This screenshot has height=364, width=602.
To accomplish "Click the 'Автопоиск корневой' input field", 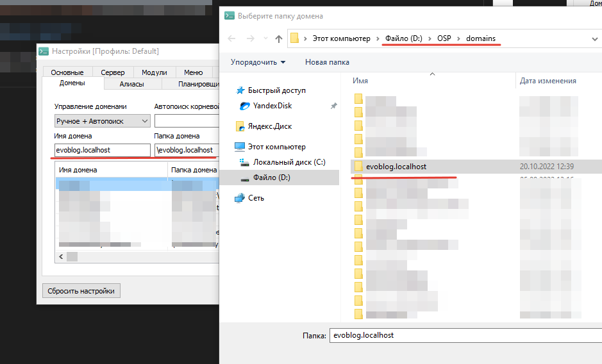I will click(x=187, y=121).
